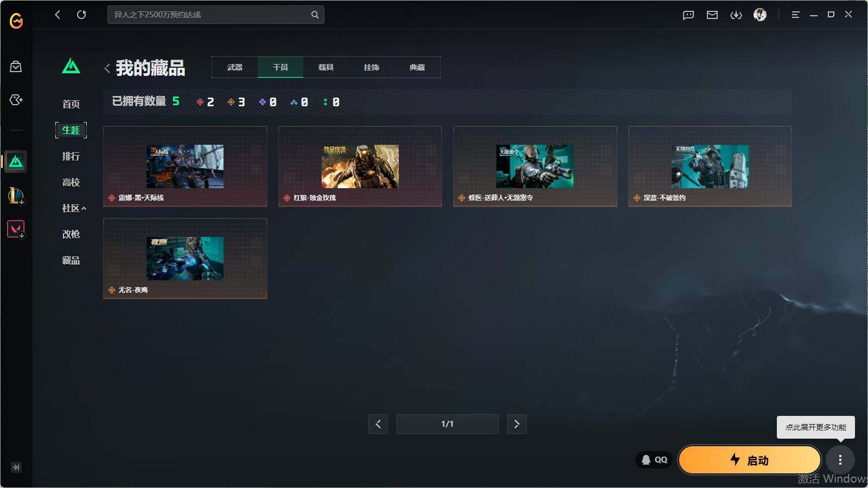The width and height of the screenshot is (868, 488).
Task: Switch to the 典藏 tab
Action: point(417,67)
